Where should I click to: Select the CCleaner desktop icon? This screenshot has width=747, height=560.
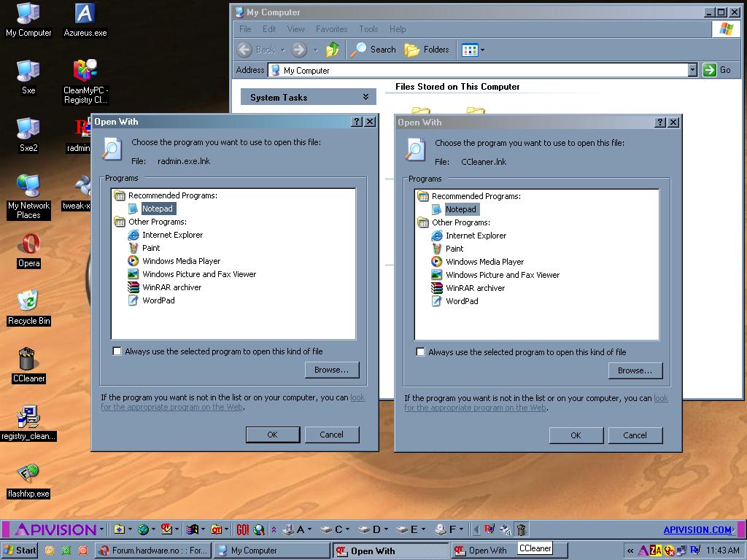tap(28, 366)
